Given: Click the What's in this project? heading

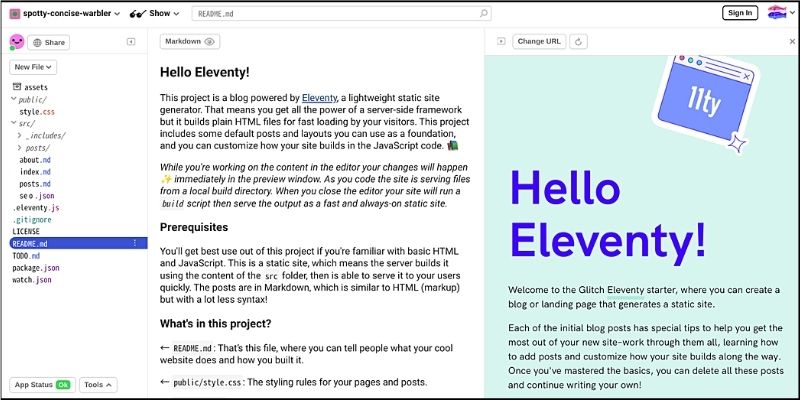Looking at the screenshot, I should click(216, 323).
